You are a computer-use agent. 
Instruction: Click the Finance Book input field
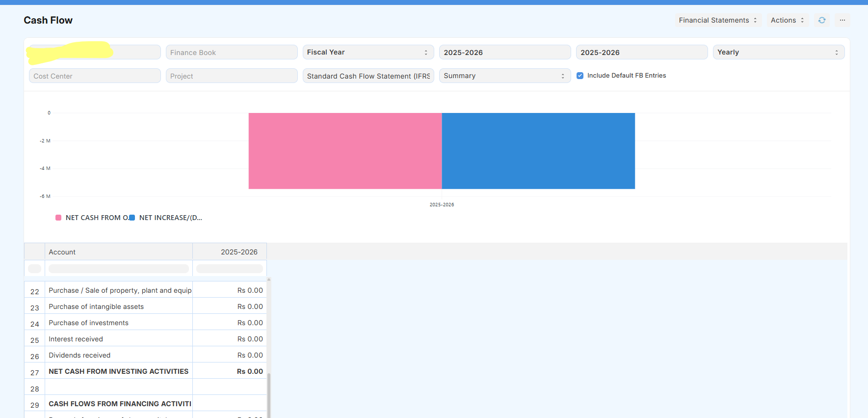point(231,52)
